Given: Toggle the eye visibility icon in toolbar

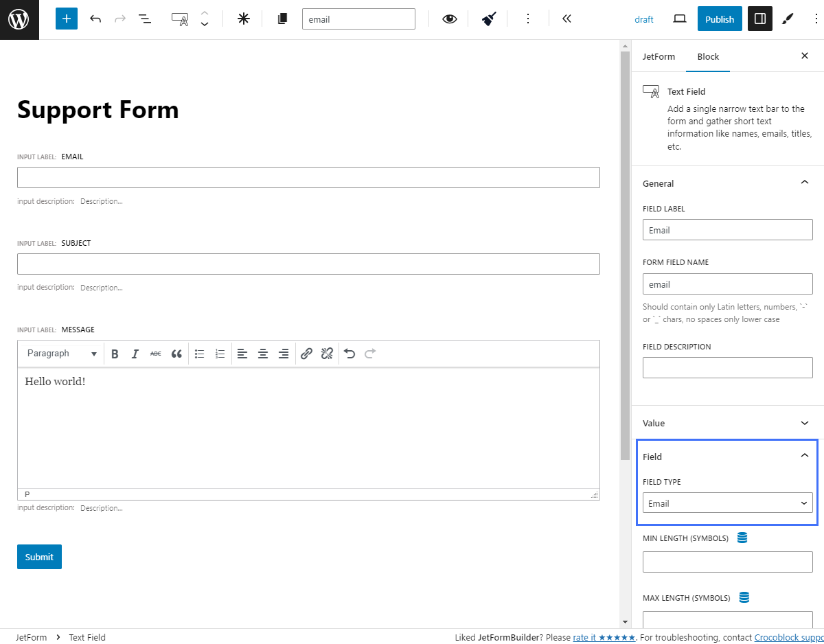Looking at the screenshot, I should point(449,19).
